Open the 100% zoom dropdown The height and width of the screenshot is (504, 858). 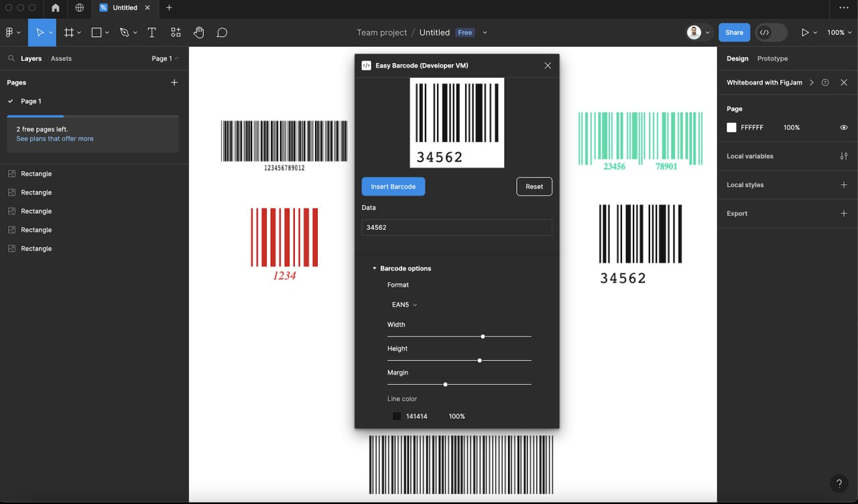click(x=839, y=32)
